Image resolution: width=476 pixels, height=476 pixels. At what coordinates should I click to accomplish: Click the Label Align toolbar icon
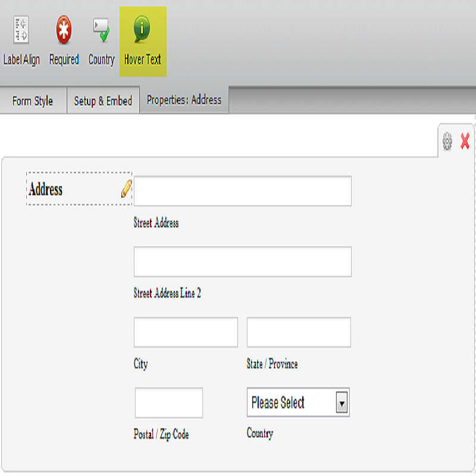(x=21, y=31)
